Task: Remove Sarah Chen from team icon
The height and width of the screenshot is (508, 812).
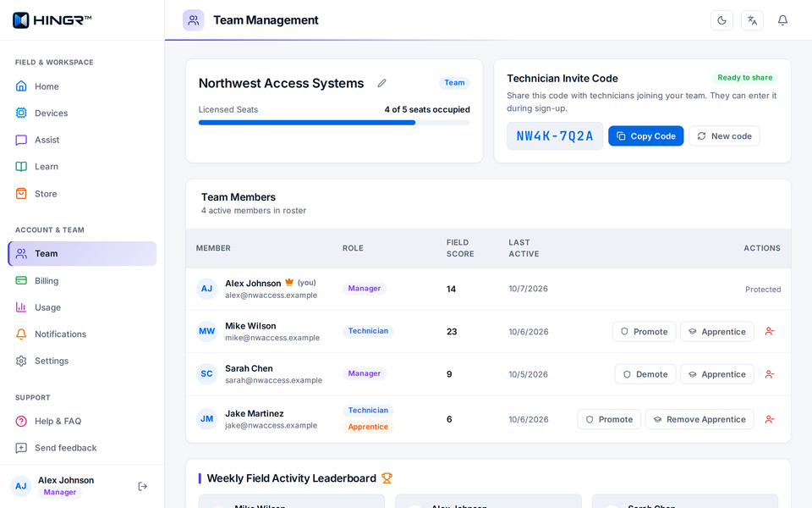Action: tap(770, 373)
